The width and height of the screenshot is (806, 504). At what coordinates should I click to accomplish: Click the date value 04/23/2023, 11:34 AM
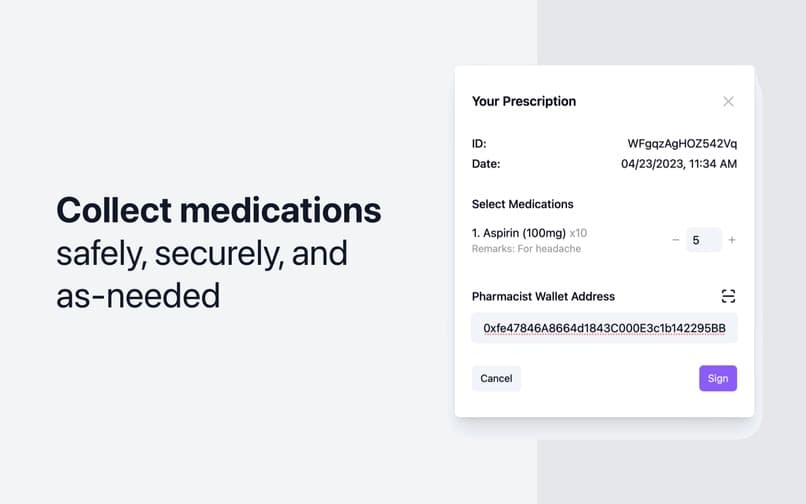click(x=679, y=164)
